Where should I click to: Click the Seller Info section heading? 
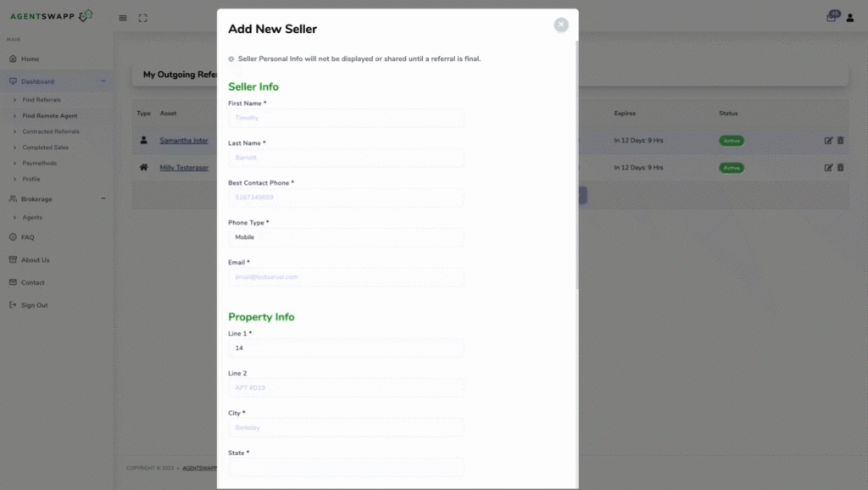tap(253, 87)
